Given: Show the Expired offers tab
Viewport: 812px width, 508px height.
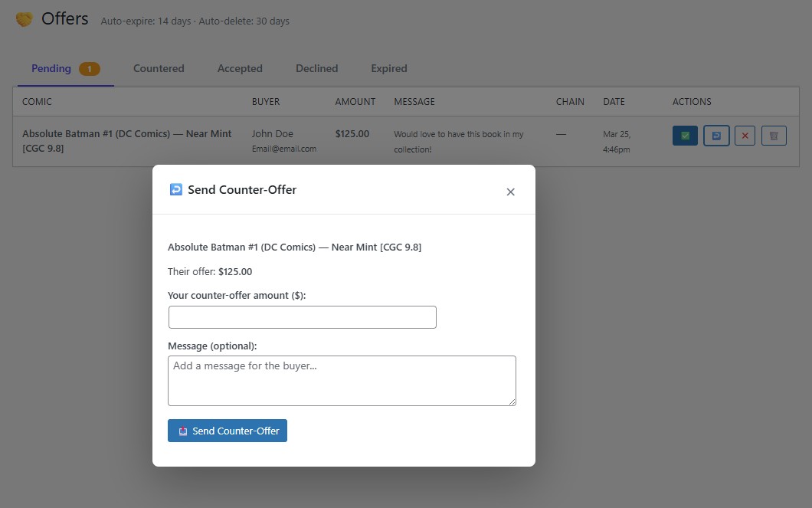Looking at the screenshot, I should 389,68.
